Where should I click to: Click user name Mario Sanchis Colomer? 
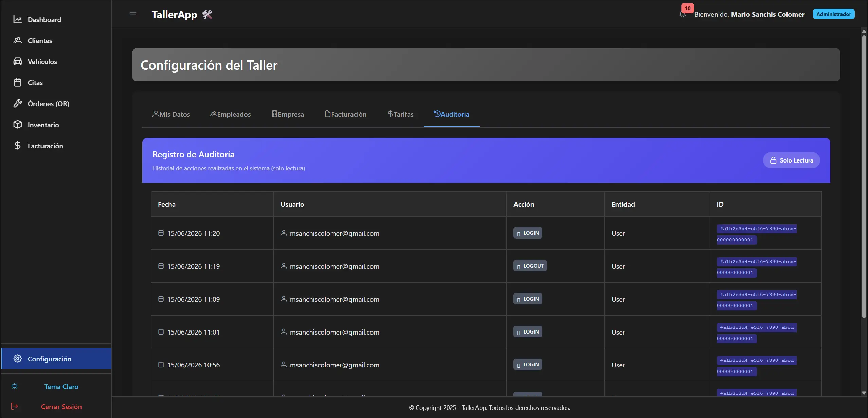click(x=768, y=14)
